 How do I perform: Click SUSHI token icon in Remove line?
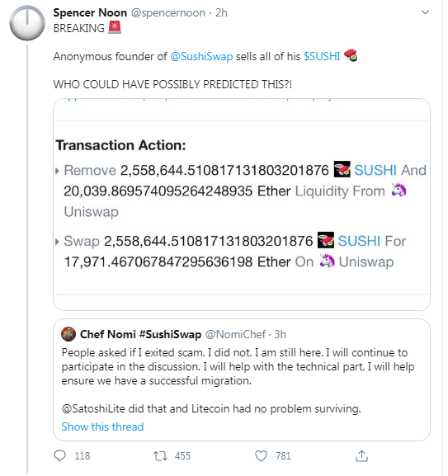[x=342, y=169]
